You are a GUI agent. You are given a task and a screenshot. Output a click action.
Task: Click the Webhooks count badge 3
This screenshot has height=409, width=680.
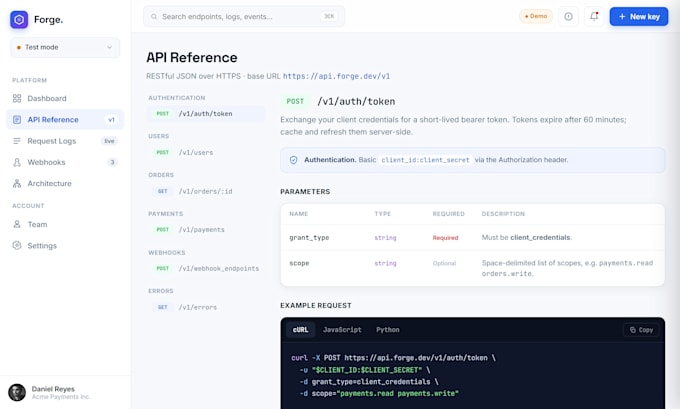(x=112, y=162)
